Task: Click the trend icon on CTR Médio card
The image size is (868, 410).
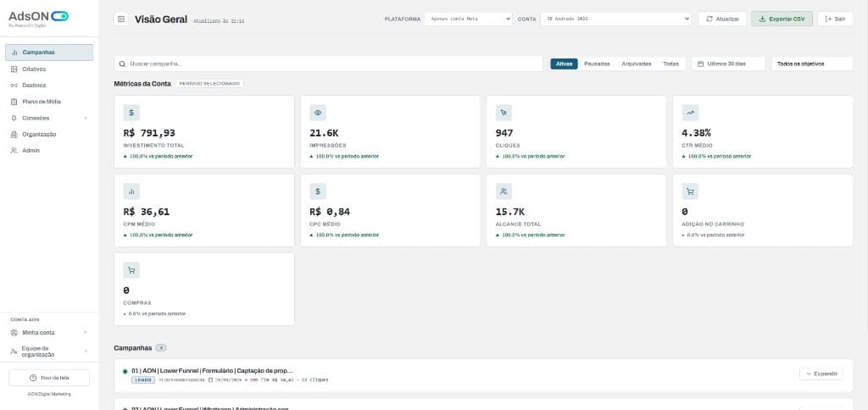Action: [x=690, y=113]
